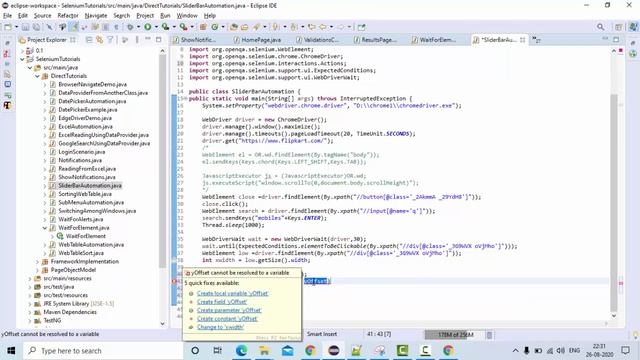Collapse the SeleniumTutorials project node
Image resolution: width=640 pixels, height=360 pixels.
point(22,59)
